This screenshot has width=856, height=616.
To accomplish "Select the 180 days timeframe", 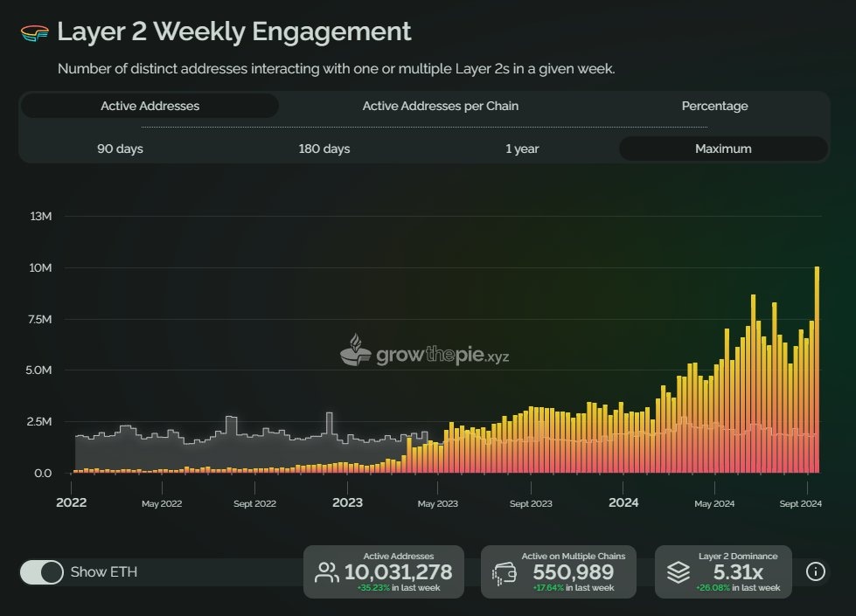I will click(x=324, y=149).
